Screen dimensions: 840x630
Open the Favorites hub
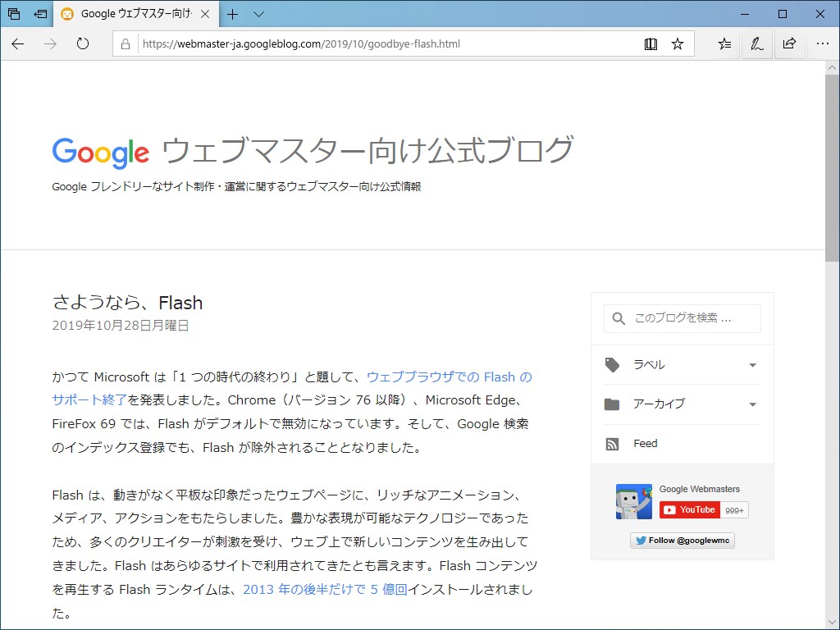723,43
